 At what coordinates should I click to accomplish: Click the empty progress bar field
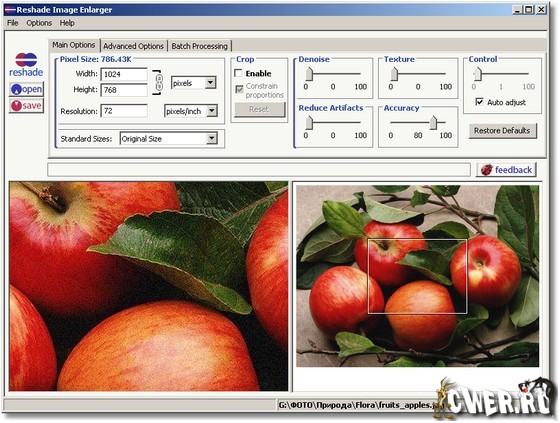point(259,170)
